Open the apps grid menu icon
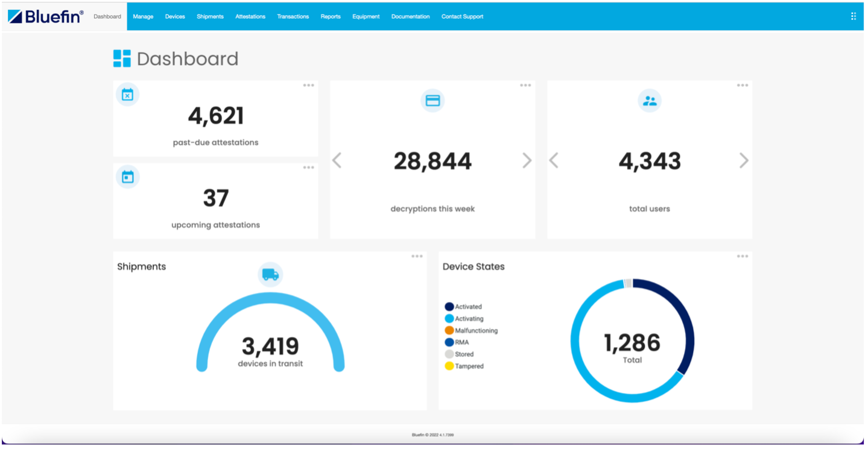The height and width of the screenshot is (449, 868). [x=853, y=16]
